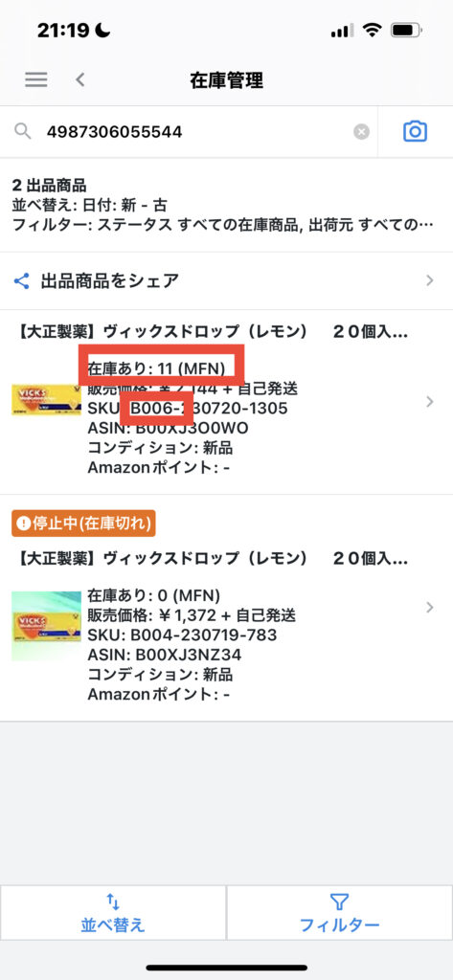Tap the 停止中(在庫切れ) orange status badge

click(x=83, y=523)
